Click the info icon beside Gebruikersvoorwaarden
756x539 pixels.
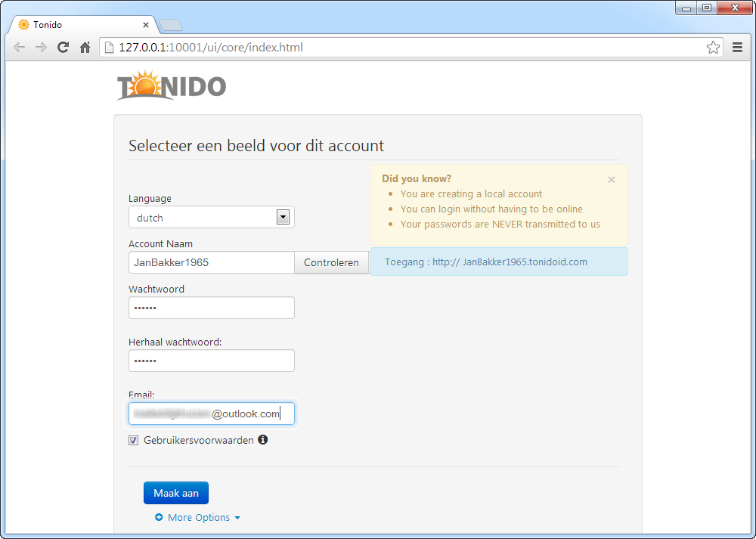pos(263,440)
